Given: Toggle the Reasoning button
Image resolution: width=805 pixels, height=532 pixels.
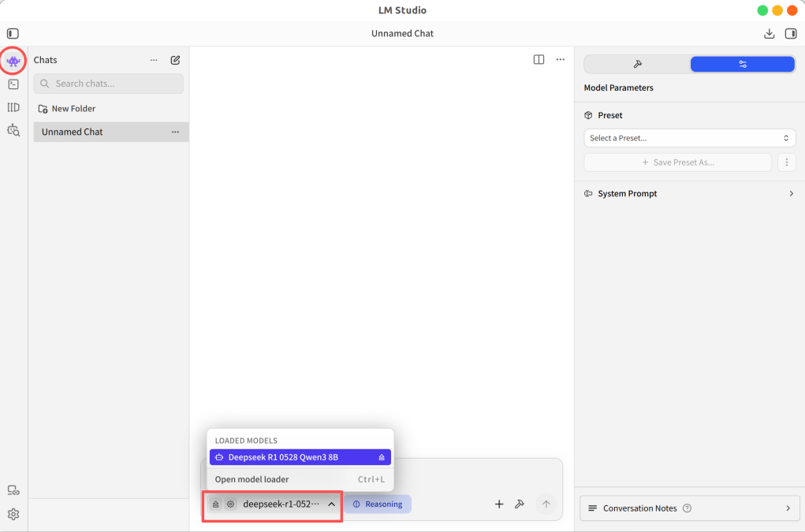Looking at the screenshot, I should 378,504.
